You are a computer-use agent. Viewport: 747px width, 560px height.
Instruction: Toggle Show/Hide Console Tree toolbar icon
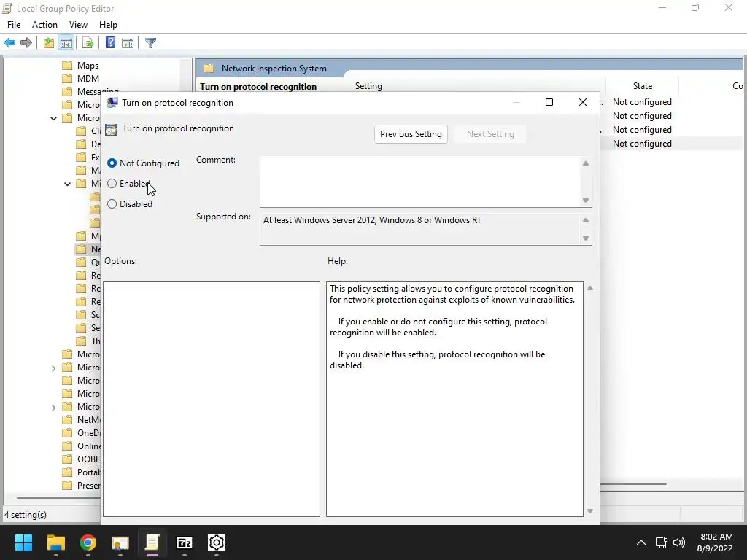[x=66, y=43]
